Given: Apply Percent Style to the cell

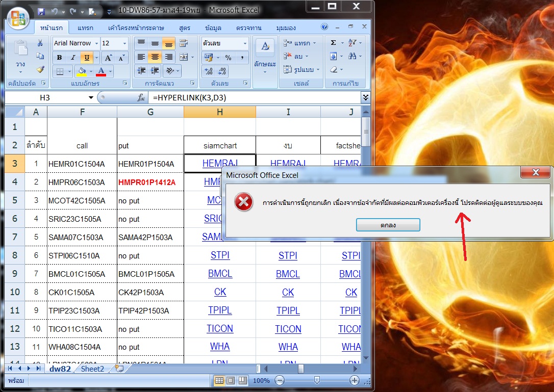Looking at the screenshot, I should point(228,58).
